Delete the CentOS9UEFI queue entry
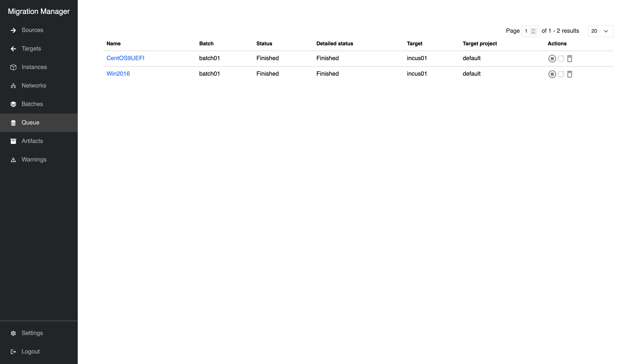The image size is (633, 364). 570,58
